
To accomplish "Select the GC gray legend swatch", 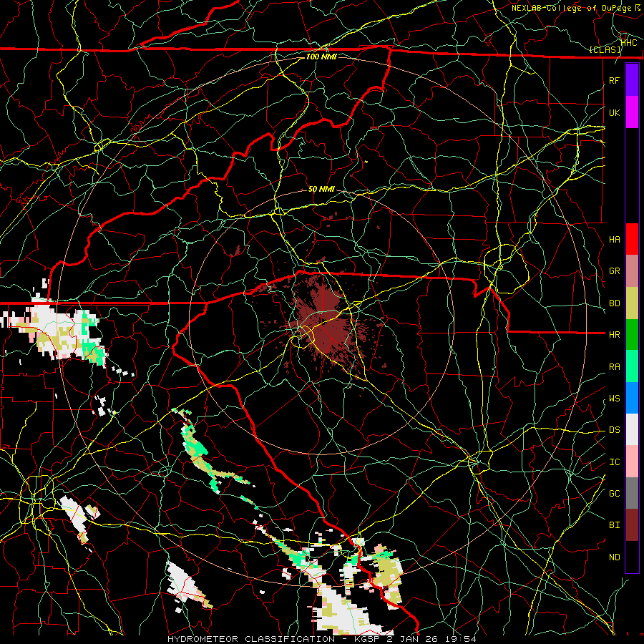I will [632, 493].
